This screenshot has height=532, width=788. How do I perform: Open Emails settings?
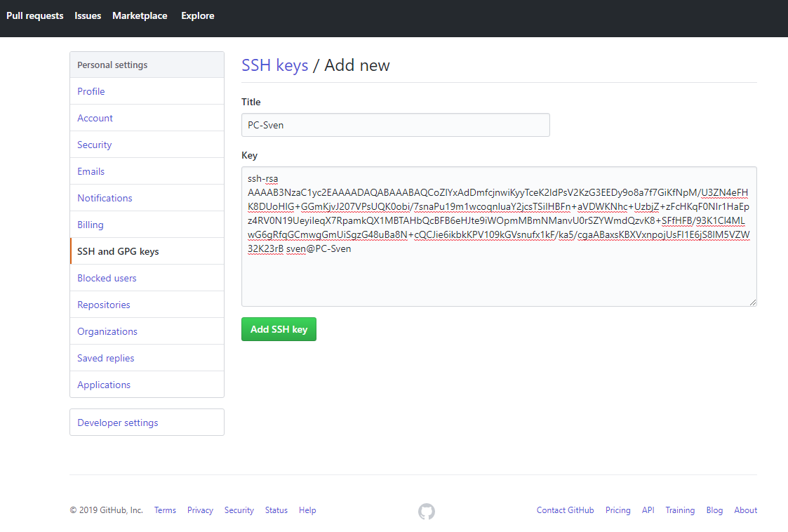tap(147, 171)
